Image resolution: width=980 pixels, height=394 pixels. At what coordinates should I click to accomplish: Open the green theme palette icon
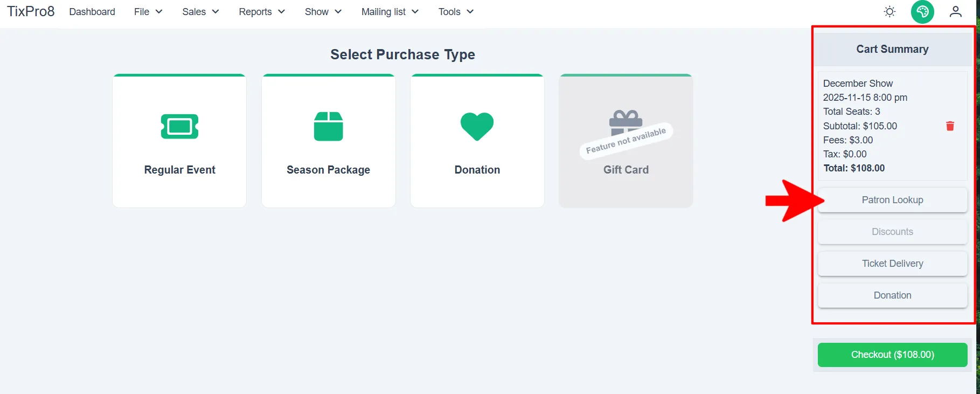922,11
